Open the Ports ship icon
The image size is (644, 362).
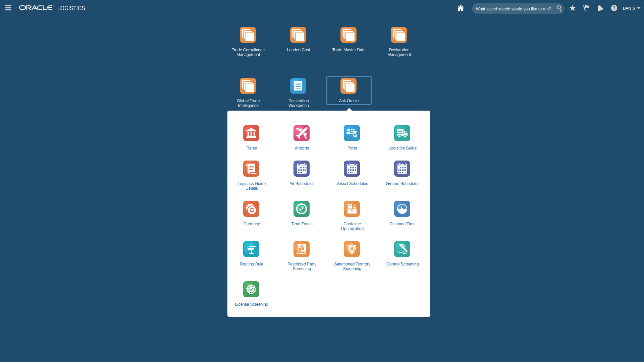point(352,133)
